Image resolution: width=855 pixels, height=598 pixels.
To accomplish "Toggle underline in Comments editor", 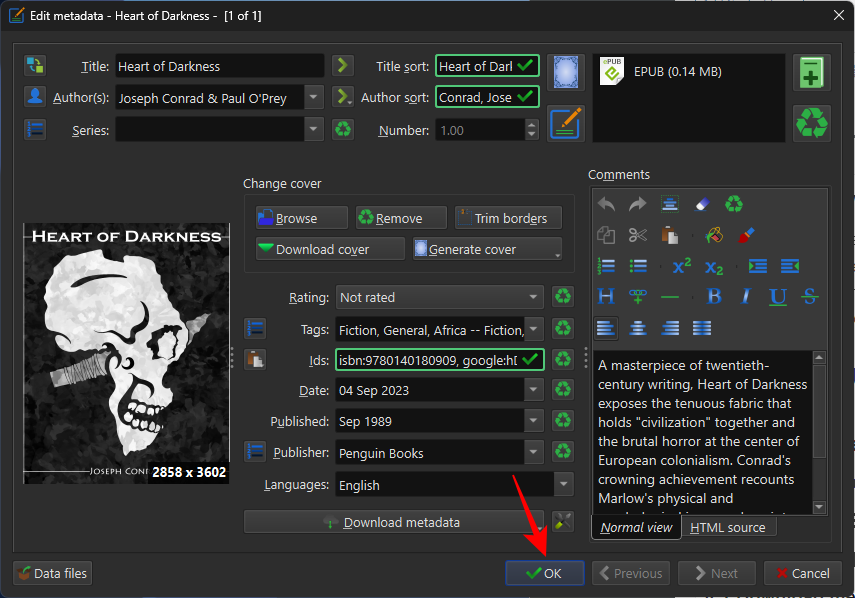I will tap(778, 297).
